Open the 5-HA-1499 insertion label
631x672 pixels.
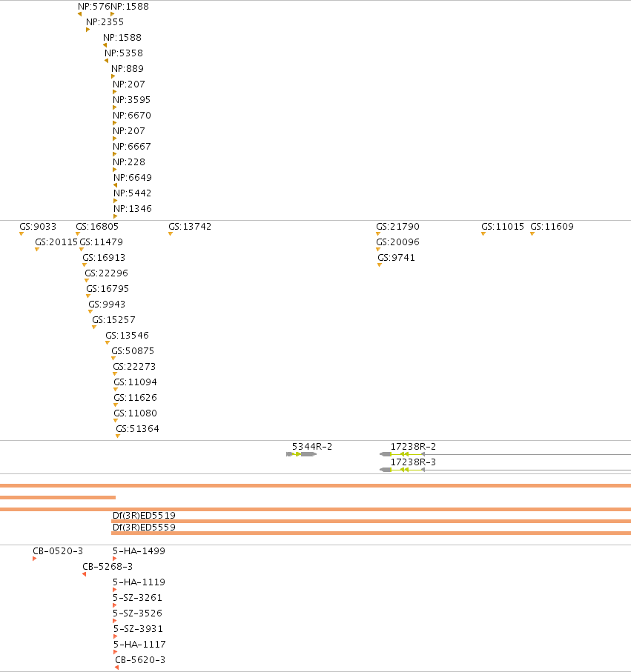pyautogui.click(x=139, y=551)
